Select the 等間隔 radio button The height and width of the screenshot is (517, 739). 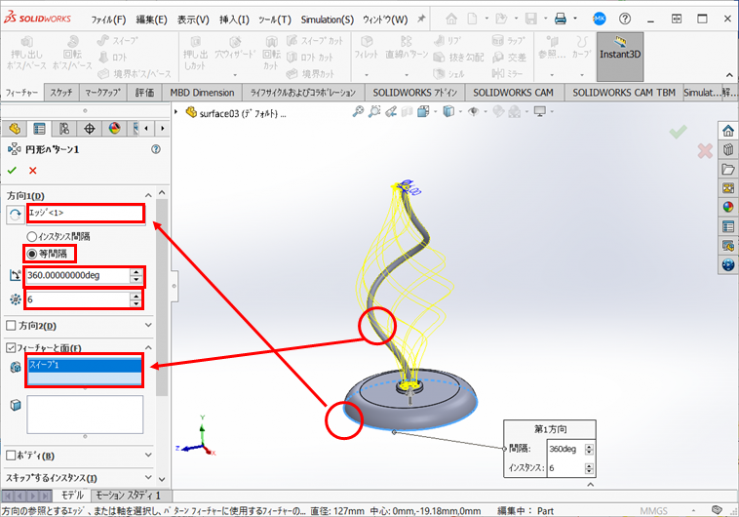[32, 253]
